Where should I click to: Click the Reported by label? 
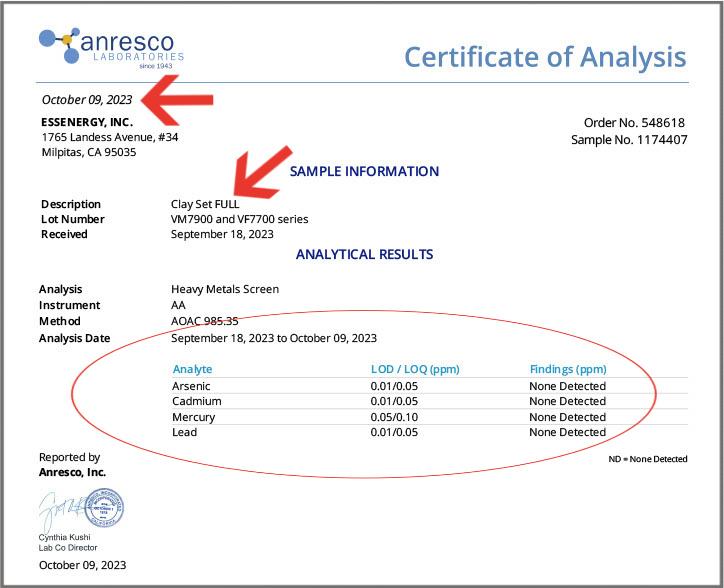tap(69, 457)
